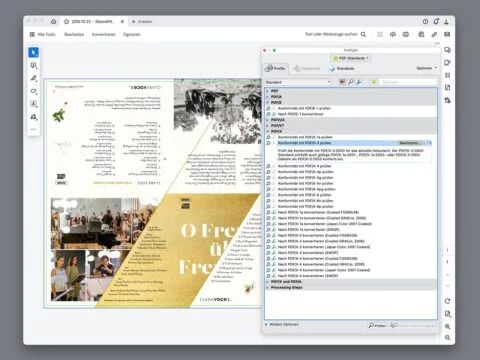Close the current document tab
Image resolution: width=480 pixels, height=360 pixels.
122,21
